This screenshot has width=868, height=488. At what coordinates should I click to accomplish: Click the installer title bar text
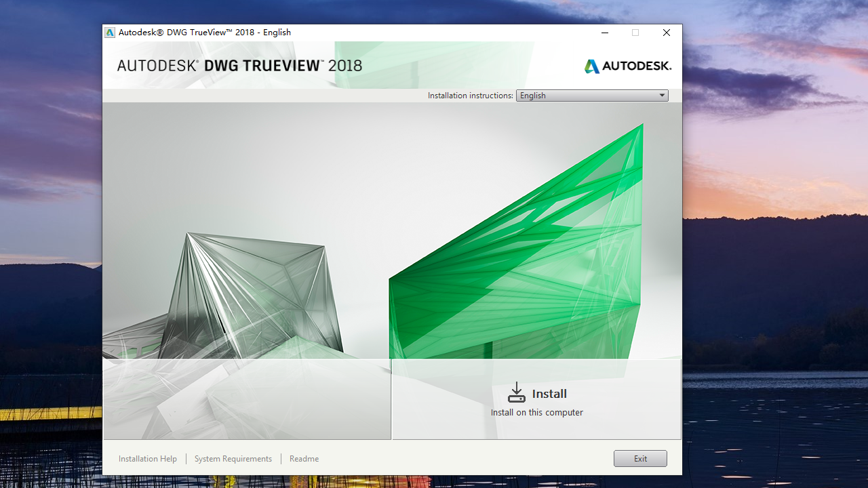(204, 32)
